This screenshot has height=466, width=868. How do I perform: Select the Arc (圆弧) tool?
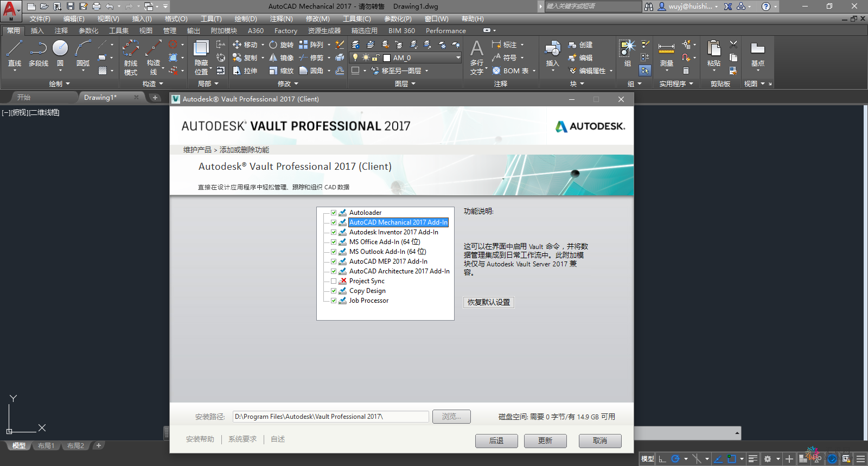(x=83, y=54)
